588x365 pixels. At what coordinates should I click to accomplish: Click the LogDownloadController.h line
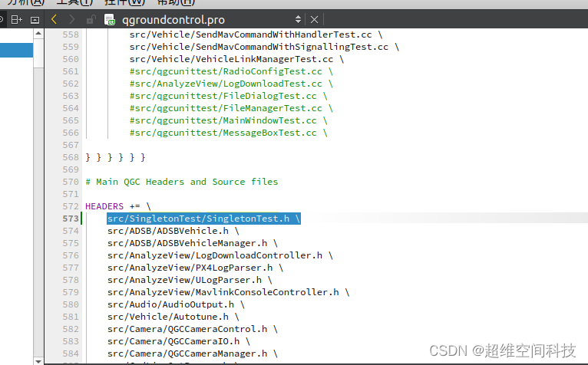point(220,255)
